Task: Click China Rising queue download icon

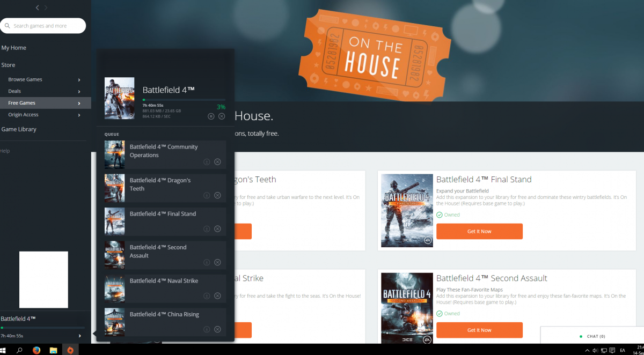Action: point(207,329)
